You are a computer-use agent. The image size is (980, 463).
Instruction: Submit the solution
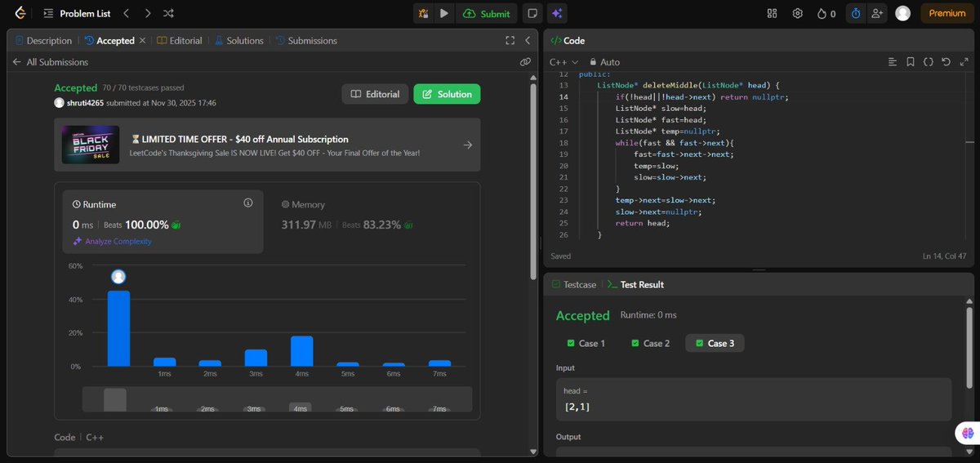tap(486, 13)
